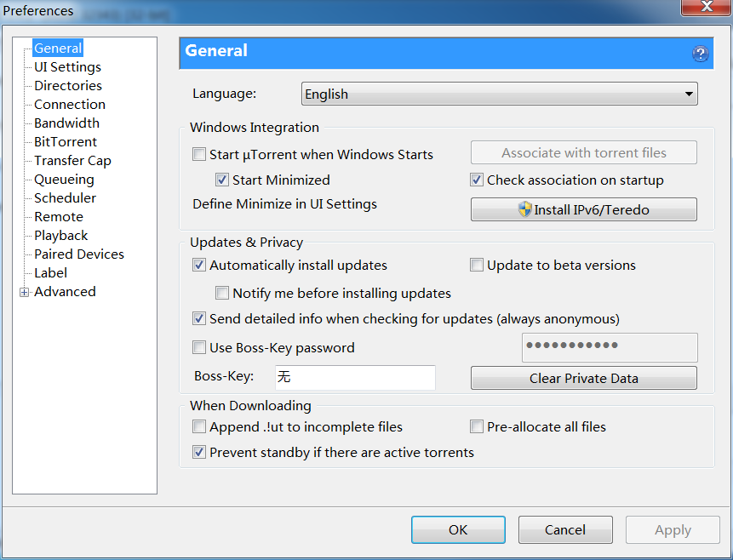Open the Language dropdown list
Image resolution: width=733 pixels, height=560 pixels.
click(x=499, y=94)
